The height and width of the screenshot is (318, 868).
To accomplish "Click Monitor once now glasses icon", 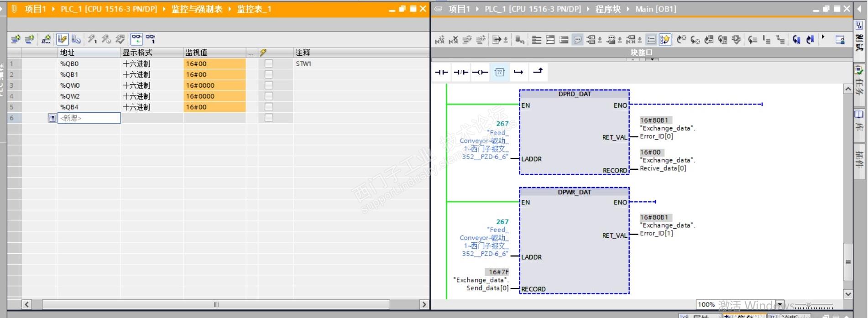I will click(151, 39).
